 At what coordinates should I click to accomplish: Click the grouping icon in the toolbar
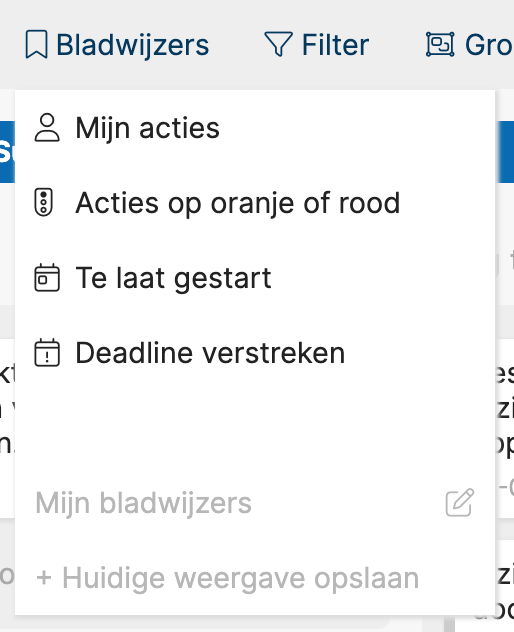(x=440, y=44)
